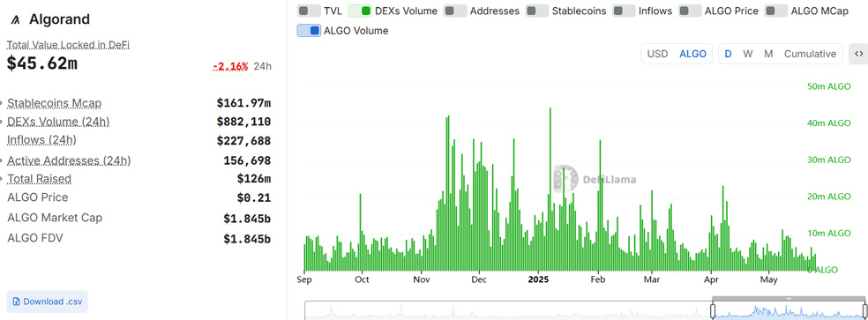Click the $45.62m TVL value
This screenshot has width=868, height=320.
coord(42,63)
